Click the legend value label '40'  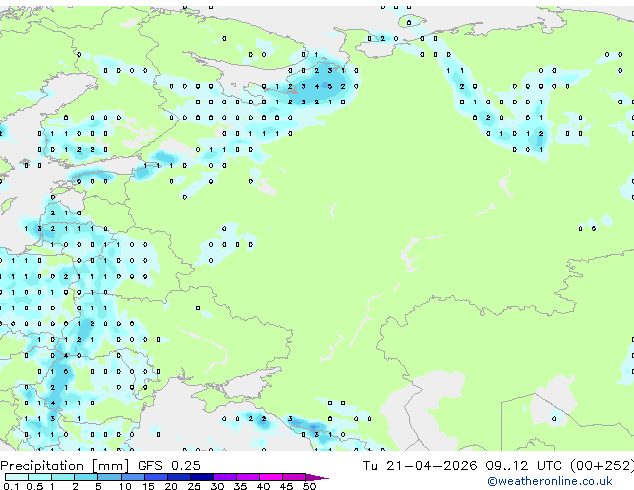click(263, 486)
